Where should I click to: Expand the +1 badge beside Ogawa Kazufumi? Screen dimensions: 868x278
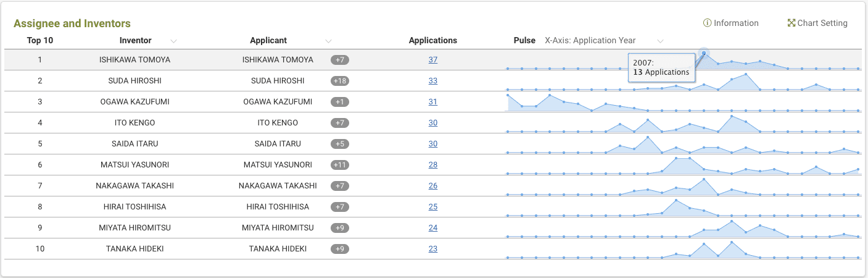tap(339, 102)
